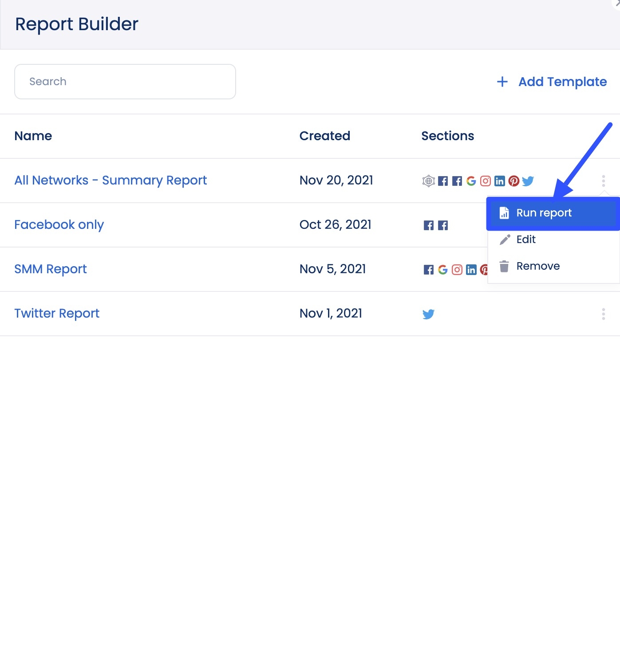Click the Facebook icon on Facebook only row
Screen dimensions: 620x672
429,225
